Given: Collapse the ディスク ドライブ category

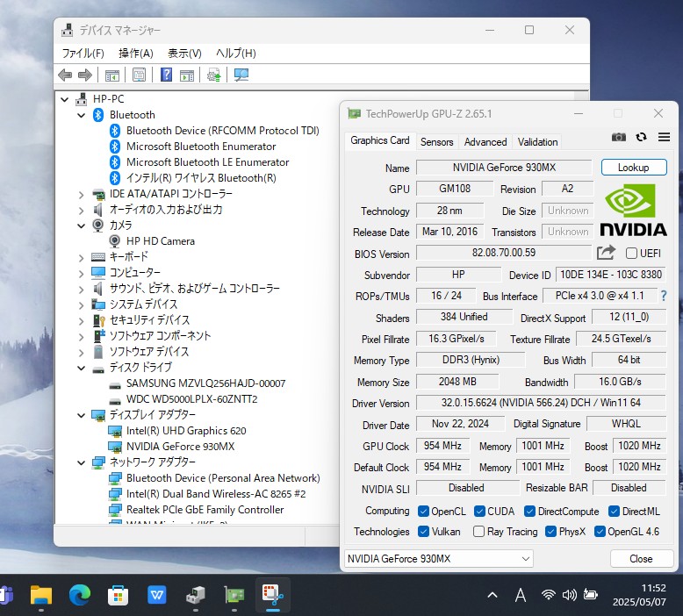Looking at the screenshot, I should pos(81,369).
